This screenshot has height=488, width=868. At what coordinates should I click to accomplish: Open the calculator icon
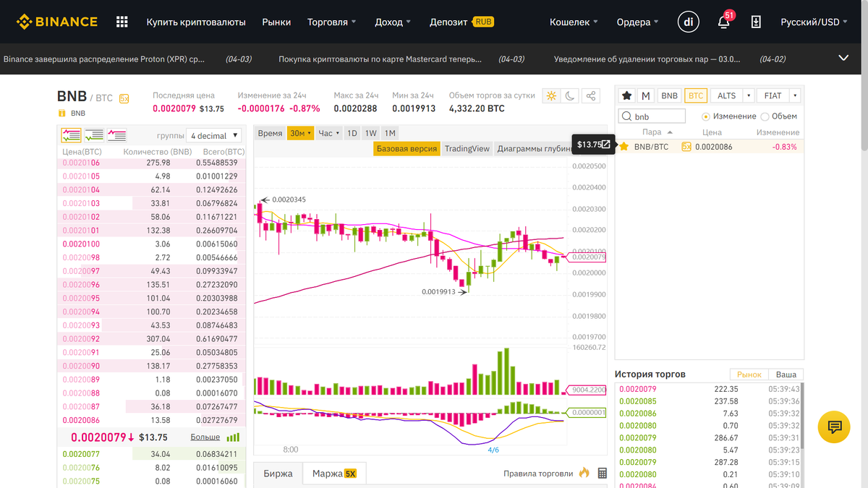click(x=603, y=474)
